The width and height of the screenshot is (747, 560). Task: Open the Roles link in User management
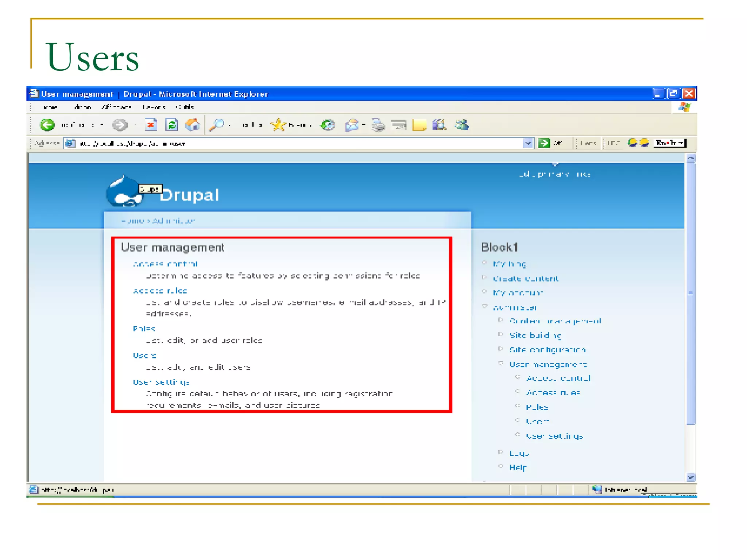pyautogui.click(x=144, y=329)
